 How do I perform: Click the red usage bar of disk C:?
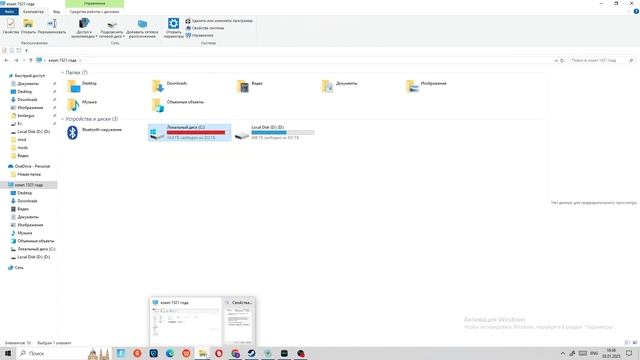point(196,132)
